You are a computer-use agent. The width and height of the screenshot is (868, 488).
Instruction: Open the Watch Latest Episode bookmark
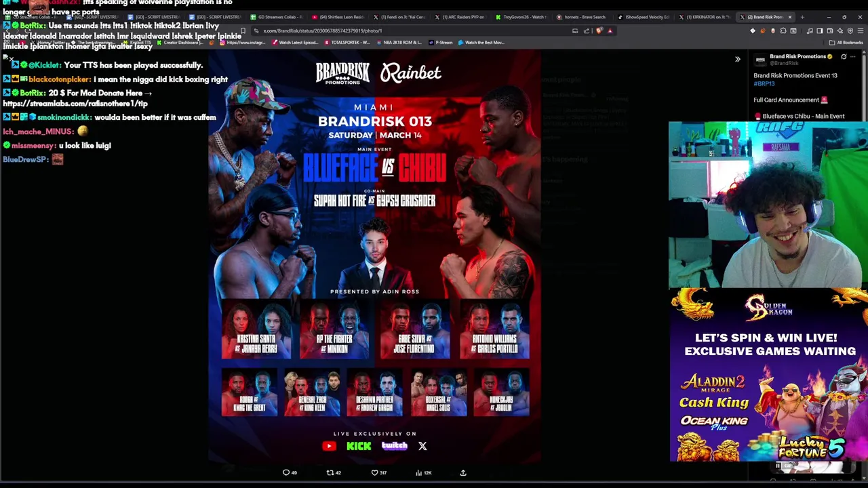295,42
